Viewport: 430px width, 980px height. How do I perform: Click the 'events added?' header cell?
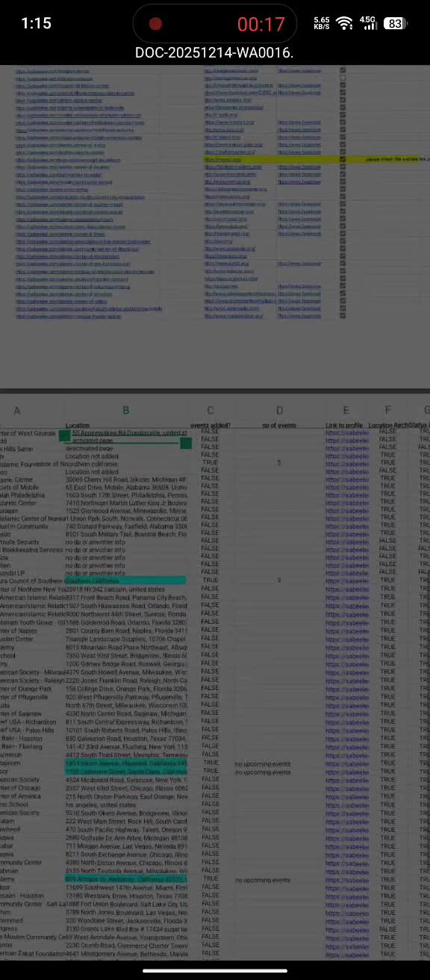point(211,426)
